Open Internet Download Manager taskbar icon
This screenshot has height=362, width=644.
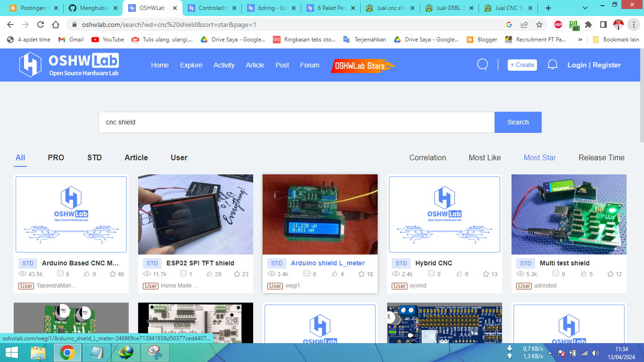point(126,353)
